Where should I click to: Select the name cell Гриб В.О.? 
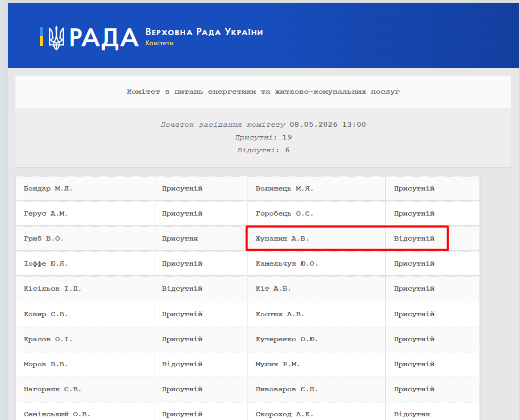pos(85,238)
